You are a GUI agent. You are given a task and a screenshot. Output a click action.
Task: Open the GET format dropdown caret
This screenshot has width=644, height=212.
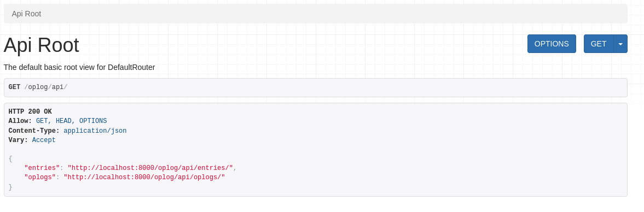click(620, 44)
